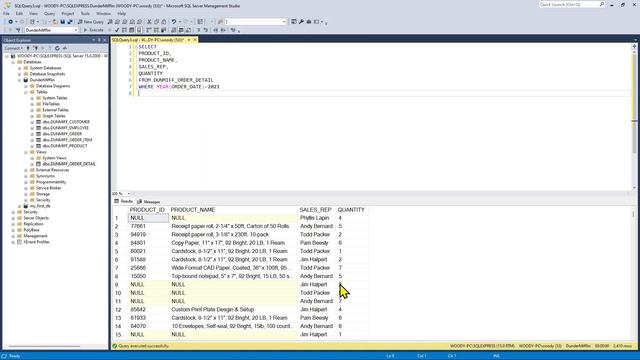Click the New Query toolbar button
This screenshot has height=360, width=640.
(91, 22)
